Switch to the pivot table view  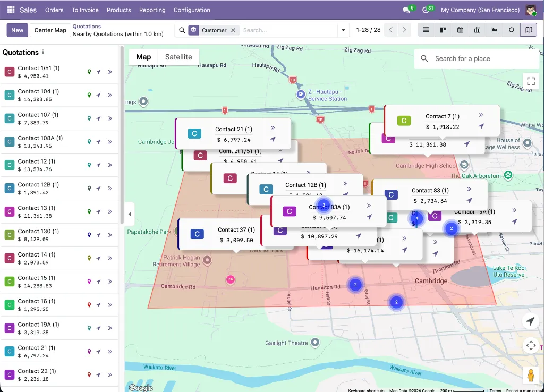click(x=477, y=30)
